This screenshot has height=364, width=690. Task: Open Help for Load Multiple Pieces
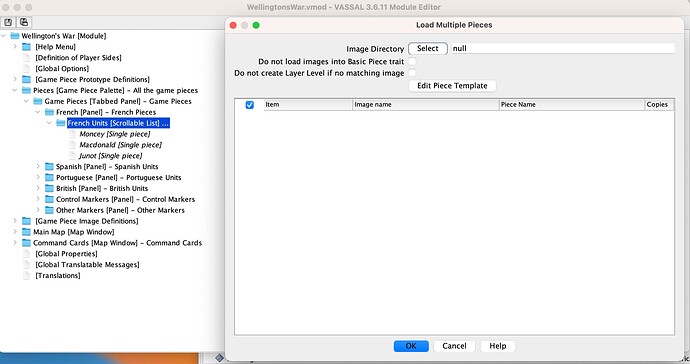coord(498,346)
